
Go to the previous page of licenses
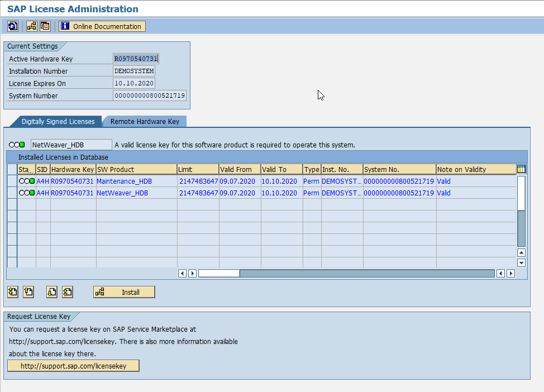pos(28,292)
